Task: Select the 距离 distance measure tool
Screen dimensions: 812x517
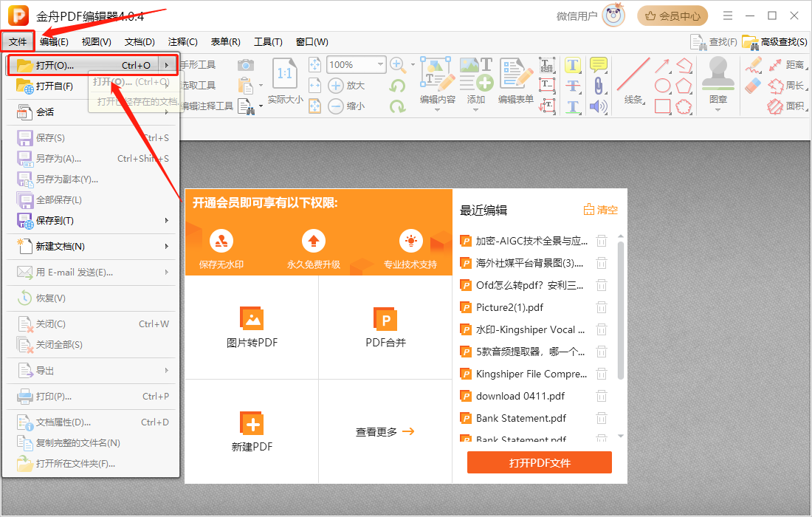Action: 787,65
